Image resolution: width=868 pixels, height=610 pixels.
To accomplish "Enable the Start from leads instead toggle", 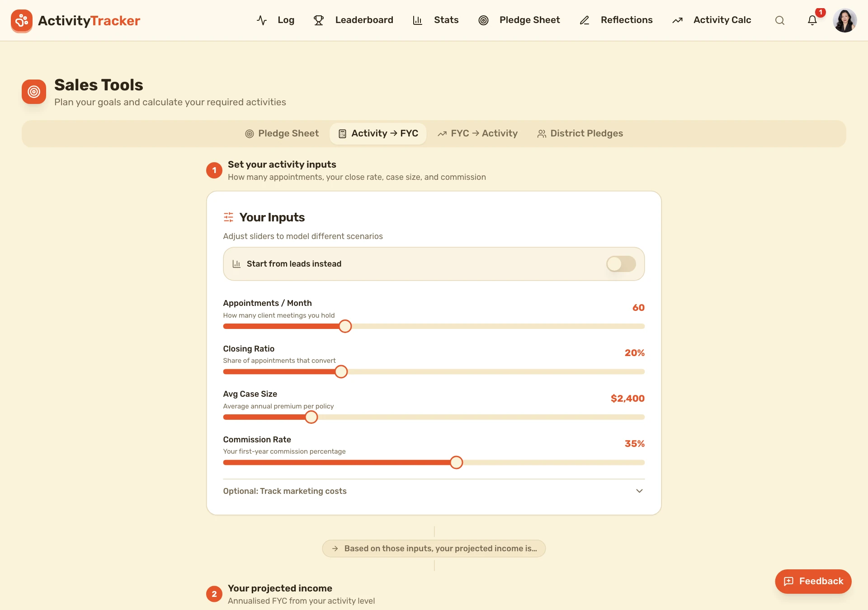I will pos(621,264).
